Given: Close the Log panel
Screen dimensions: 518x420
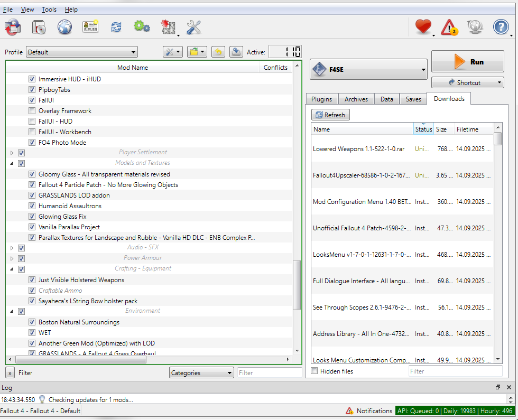Looking at the screenshot, I should 508,387.
